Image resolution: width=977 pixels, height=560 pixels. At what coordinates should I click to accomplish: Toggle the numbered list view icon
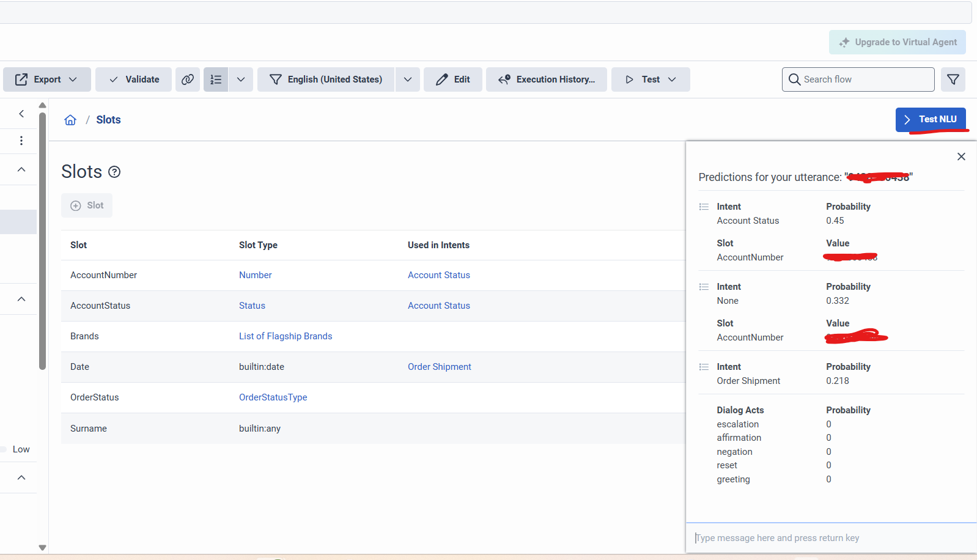[216, 79]
